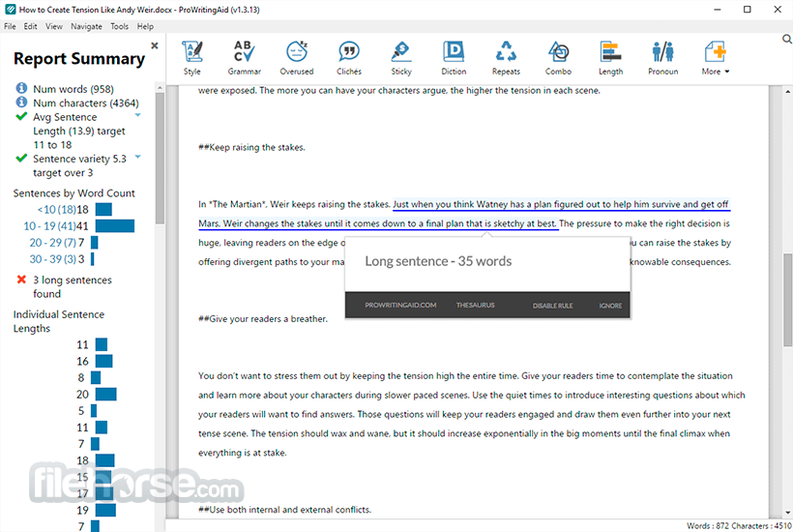Click the bar for sentence length 20
793x532 pixels.
[105, 394]
